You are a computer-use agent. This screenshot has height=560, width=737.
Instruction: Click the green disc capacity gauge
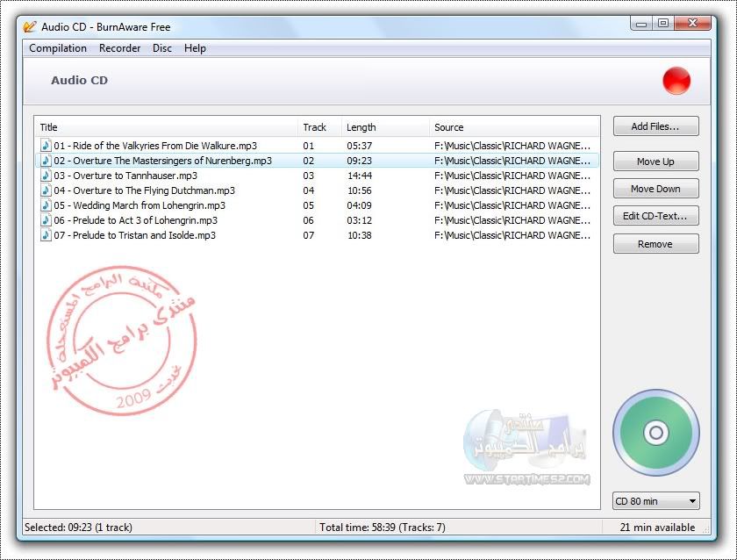[655, 433]
